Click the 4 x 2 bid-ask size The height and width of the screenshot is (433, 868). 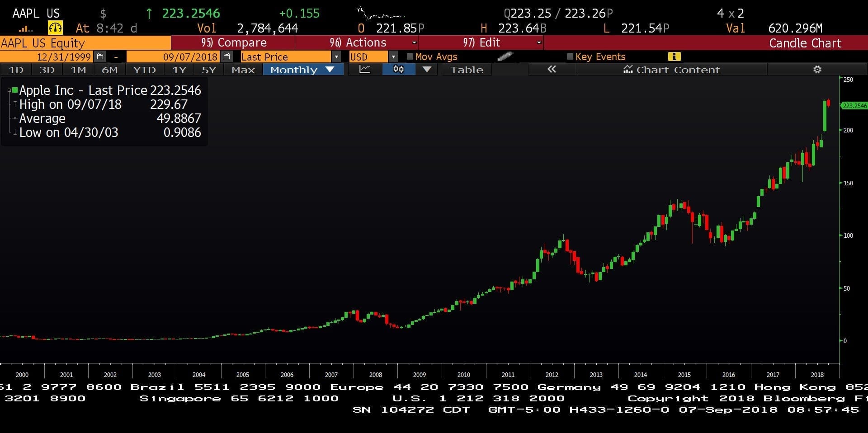point(730,14)
